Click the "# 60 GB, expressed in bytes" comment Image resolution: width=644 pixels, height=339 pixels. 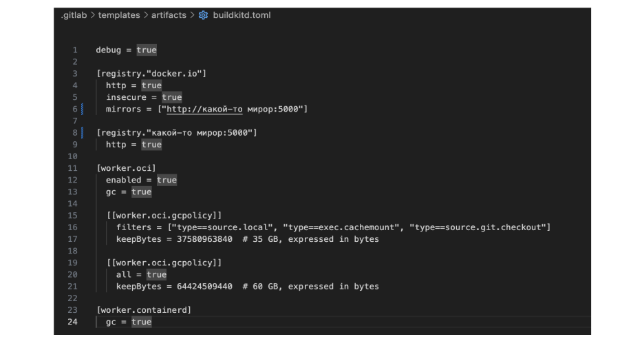click(310, 286)
